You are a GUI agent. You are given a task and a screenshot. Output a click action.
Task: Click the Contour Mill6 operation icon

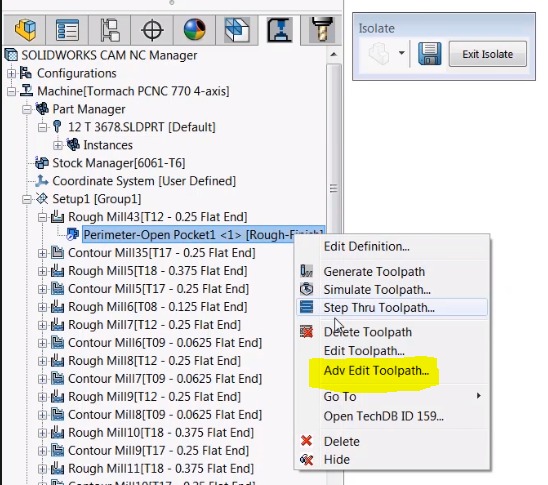point(58,342)
